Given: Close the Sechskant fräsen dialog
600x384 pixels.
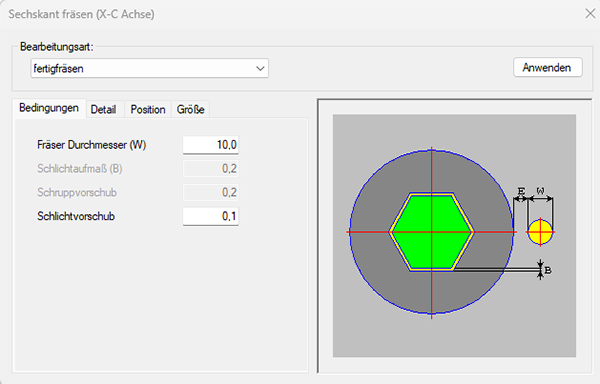Looking at the screenshot, I should [x=590, y=14].
